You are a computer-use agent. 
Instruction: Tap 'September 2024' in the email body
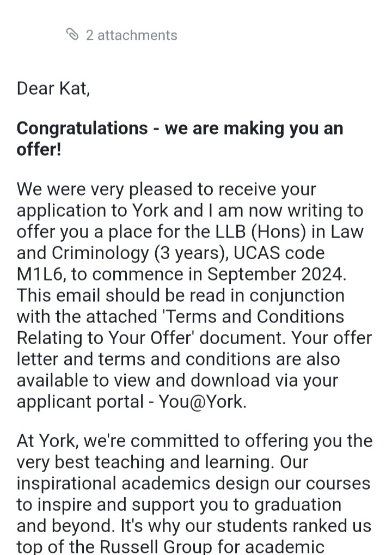(x=275, y=275)
